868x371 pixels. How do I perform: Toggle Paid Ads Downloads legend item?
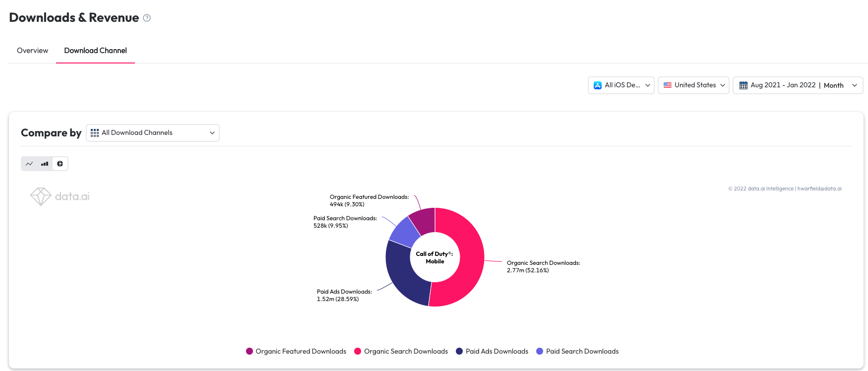pos(492,351)
